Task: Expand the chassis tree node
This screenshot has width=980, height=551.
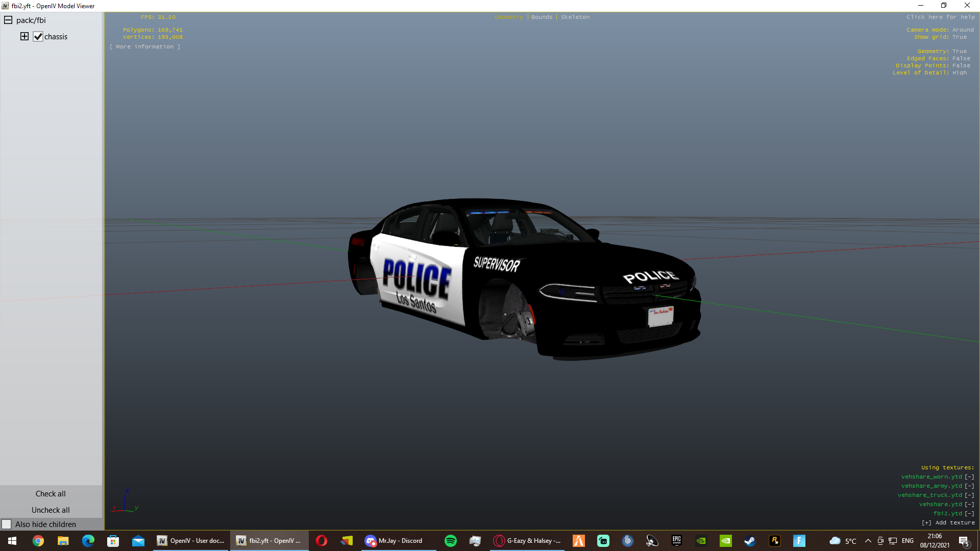Action: pyautogui.click(x=24, y=36)
